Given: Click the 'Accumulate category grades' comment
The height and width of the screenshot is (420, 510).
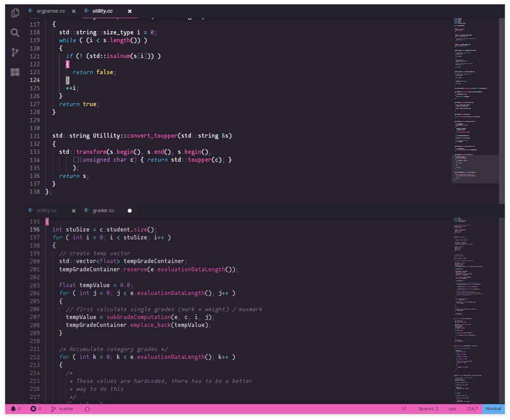Looking at the screenshot, I should click(113, 349).
